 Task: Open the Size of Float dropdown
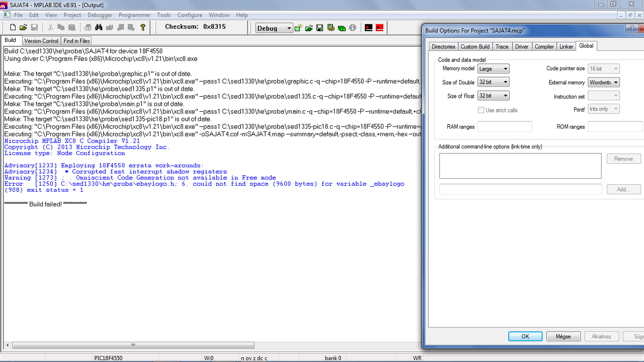click(493, 96)
